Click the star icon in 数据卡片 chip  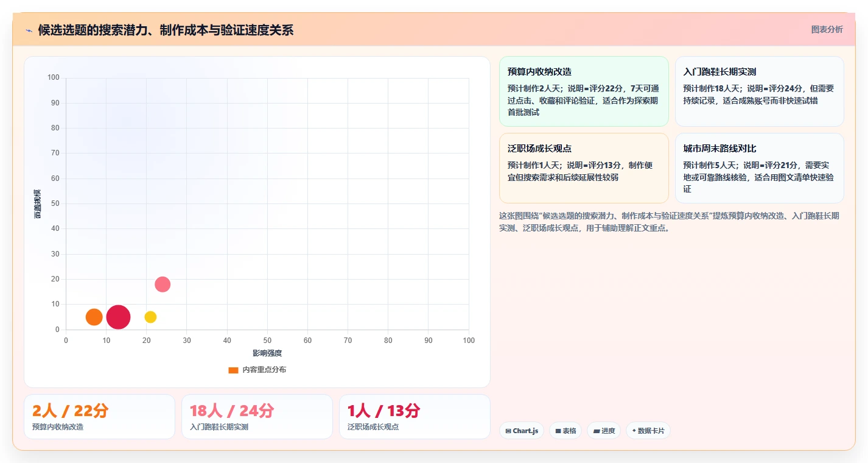point(634,431)
